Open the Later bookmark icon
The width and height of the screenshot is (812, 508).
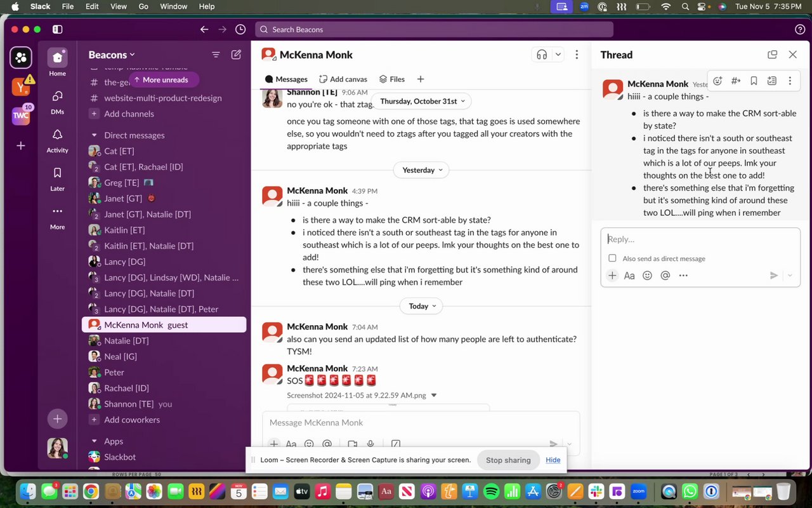coord(57,178)
